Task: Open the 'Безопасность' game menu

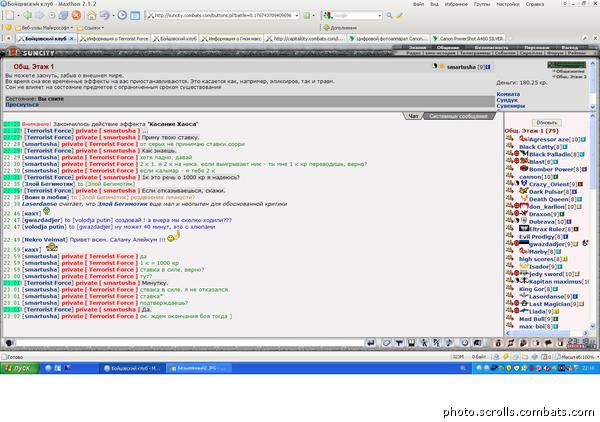Action: click(491, 48)
